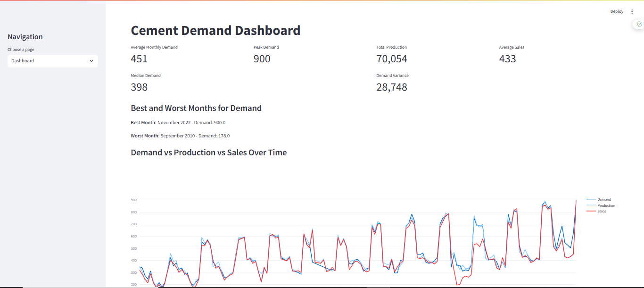Click the Average Monthly Demand value 451
This screenshot has height=288, width=644.
[x=139, y=59]
